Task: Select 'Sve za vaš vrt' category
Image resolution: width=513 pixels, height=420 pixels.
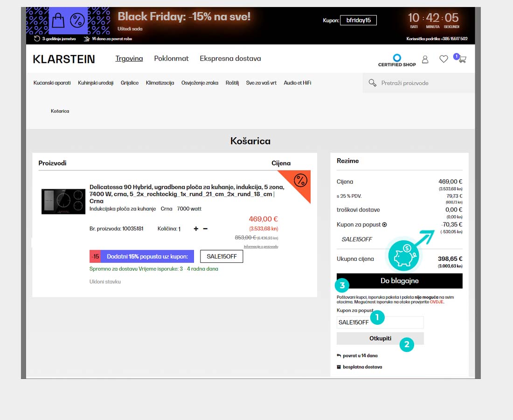Action: tap(262, 83)
